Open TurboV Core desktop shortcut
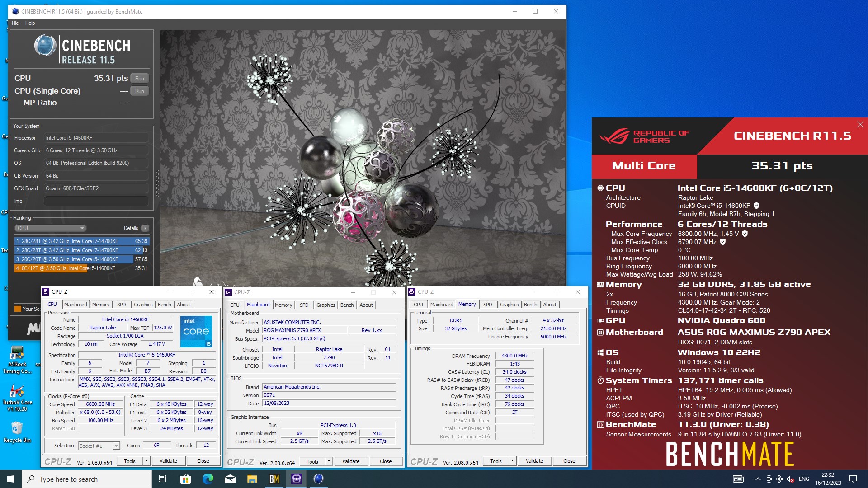 pyautogui.click(x=17, y=398)
